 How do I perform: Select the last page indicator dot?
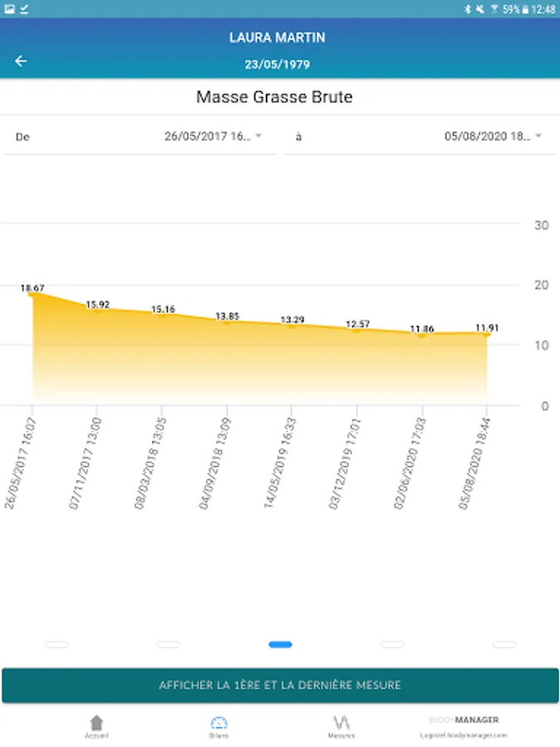504,645
